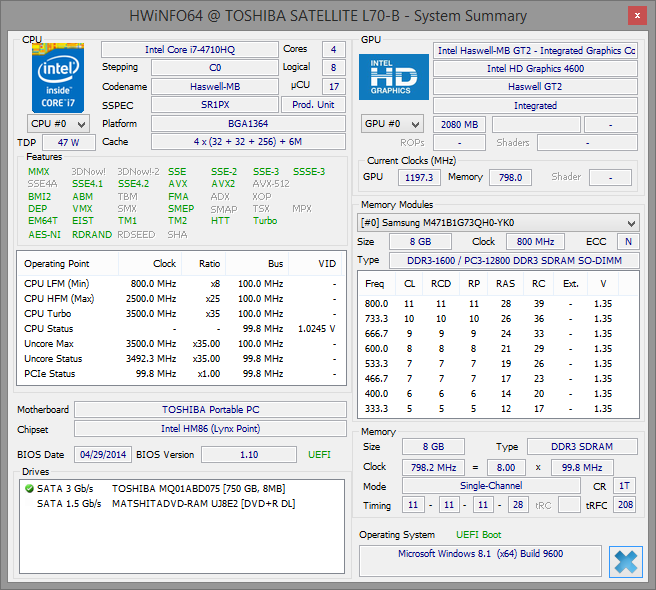Open the CPU #0 dropdown
The image size is (656, 590).
point(58,124)
